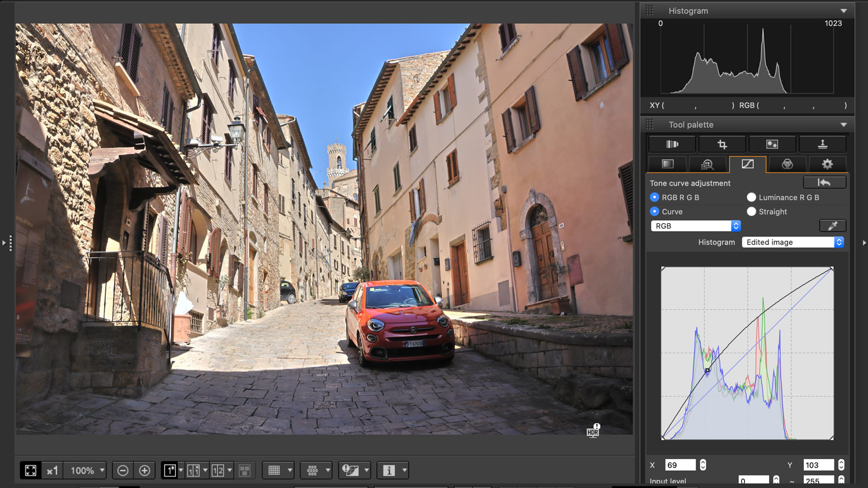The image size is (868, 488).
Task: Click the X value input field
Action: point(680,465)
